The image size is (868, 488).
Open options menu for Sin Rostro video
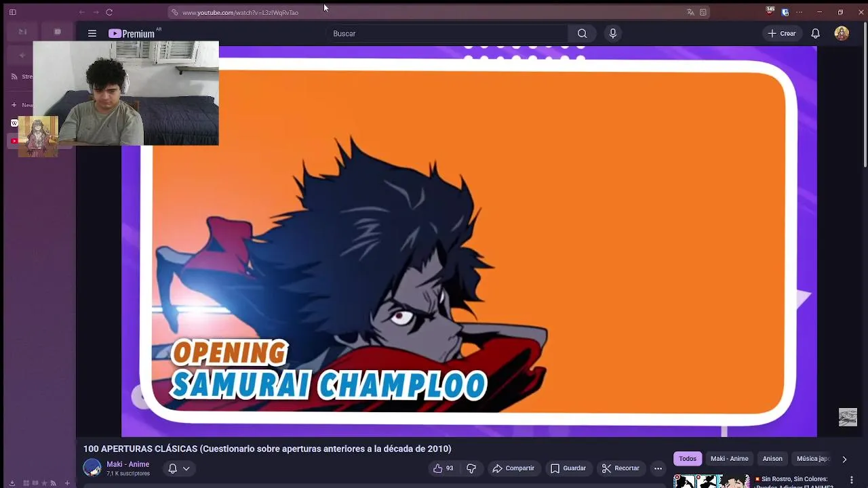pos(852,480)
